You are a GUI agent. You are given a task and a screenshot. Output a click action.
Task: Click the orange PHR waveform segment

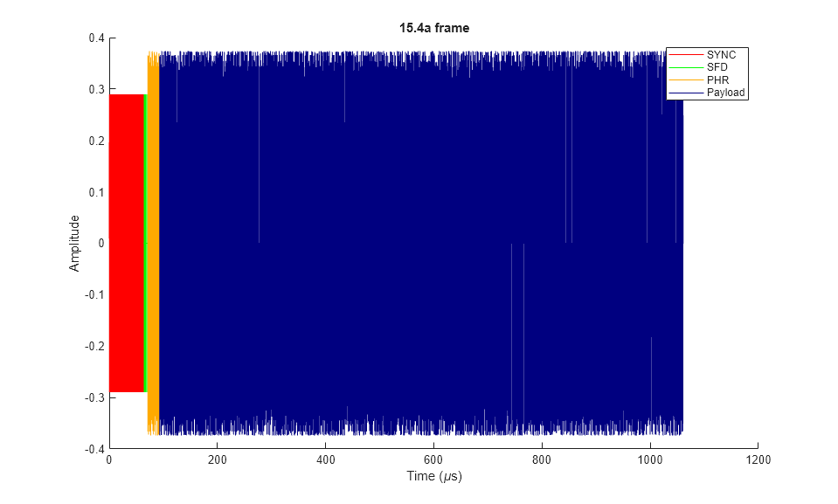pyautogui.click(x=154, y=243)
